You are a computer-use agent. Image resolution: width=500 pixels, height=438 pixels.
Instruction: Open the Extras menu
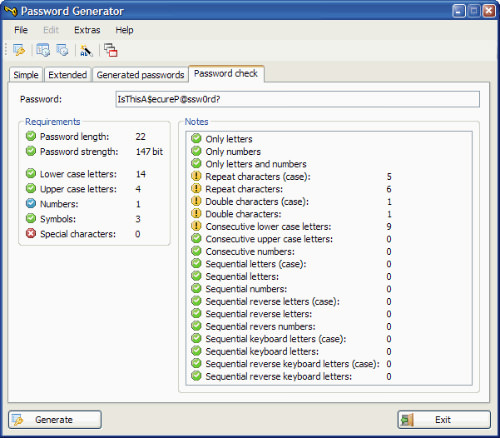pos(87,30)
